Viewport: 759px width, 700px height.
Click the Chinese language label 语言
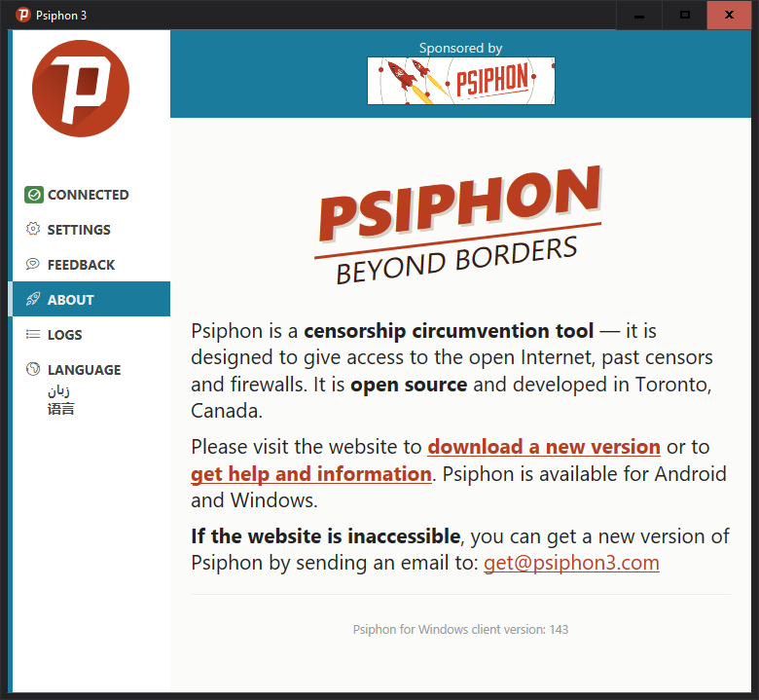coord(61,409)
